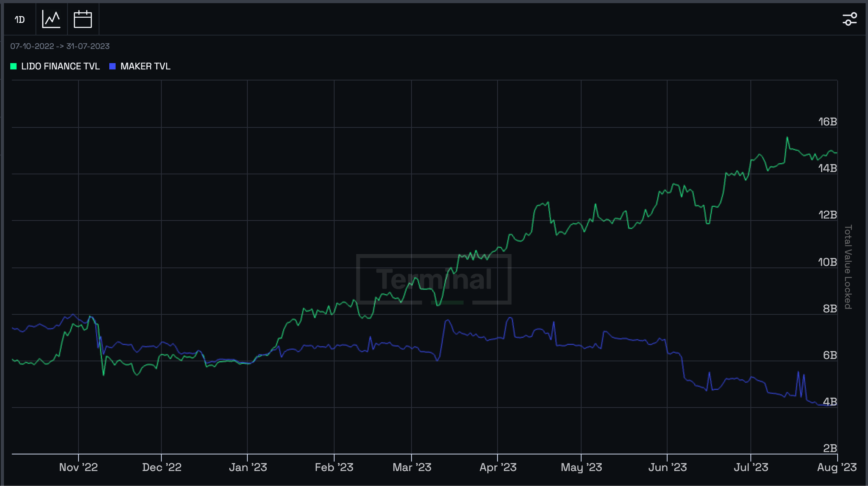Click the 6B y-axis value

[830, 355]
